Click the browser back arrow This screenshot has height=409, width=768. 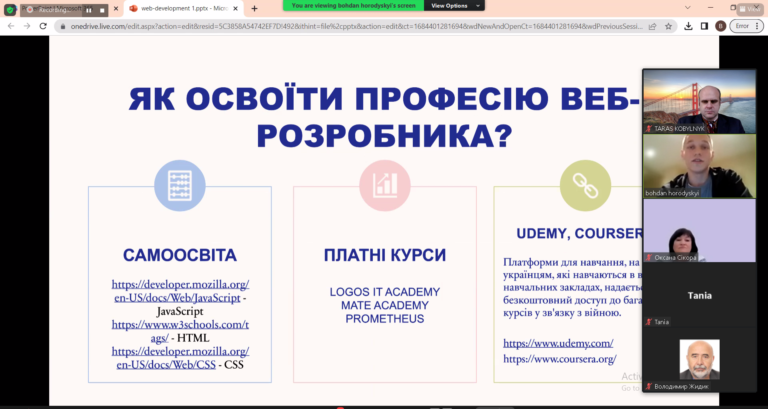[x=11, y=25]
